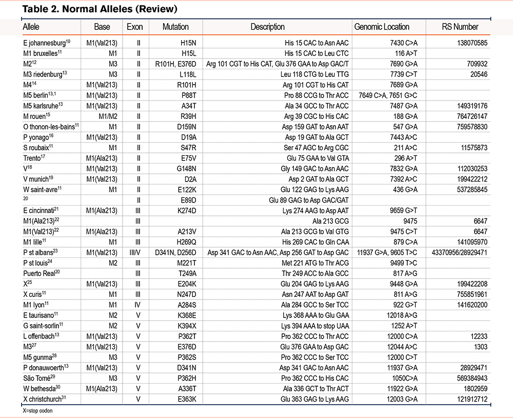Click mutation 'K274D' in the table

187,210
